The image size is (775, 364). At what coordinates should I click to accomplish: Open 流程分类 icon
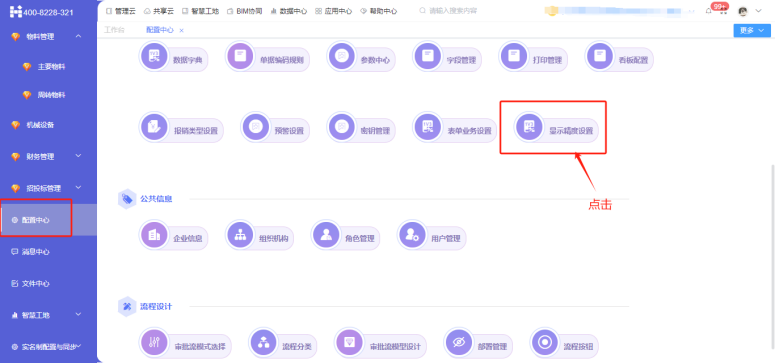(263, 342)
